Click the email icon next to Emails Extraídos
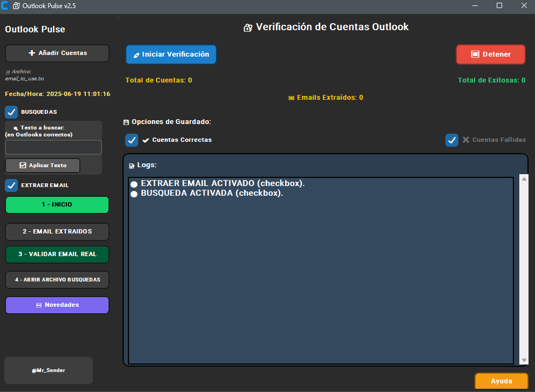This screenshot has width=535, height=392. 293,98
